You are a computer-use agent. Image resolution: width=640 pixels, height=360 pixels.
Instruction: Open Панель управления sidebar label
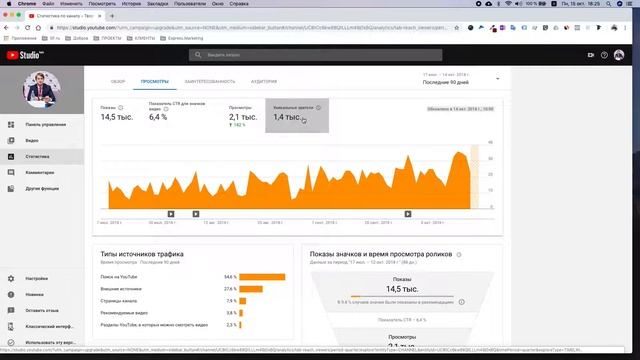46,124
